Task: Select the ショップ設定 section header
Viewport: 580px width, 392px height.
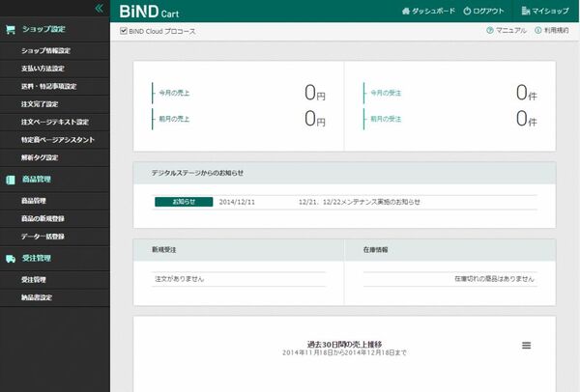Action: point(43,29)
